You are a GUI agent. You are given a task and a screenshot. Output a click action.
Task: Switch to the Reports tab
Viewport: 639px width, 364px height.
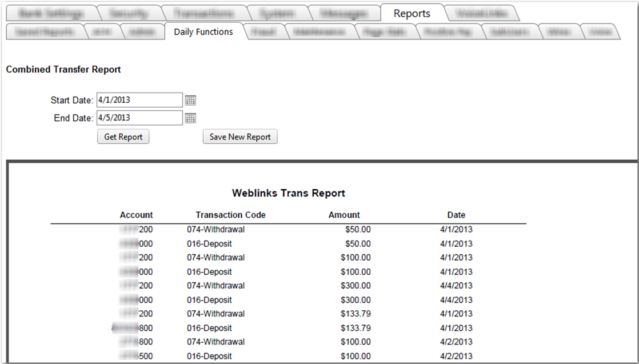coord(412,14)
